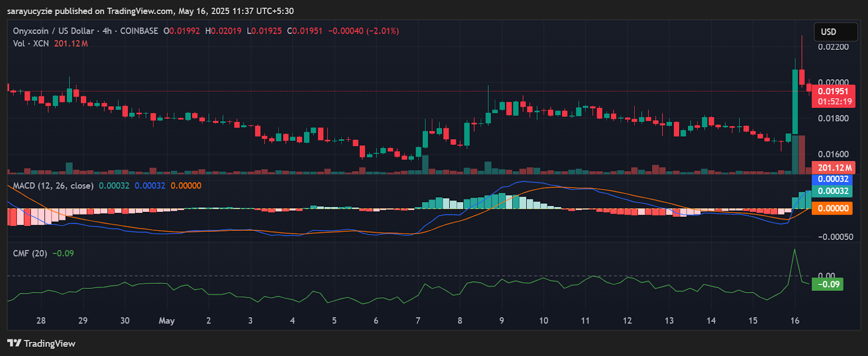The image size is (868, 356).
Task: Click the 0.02200 price scale label
Action: point(833,47)
